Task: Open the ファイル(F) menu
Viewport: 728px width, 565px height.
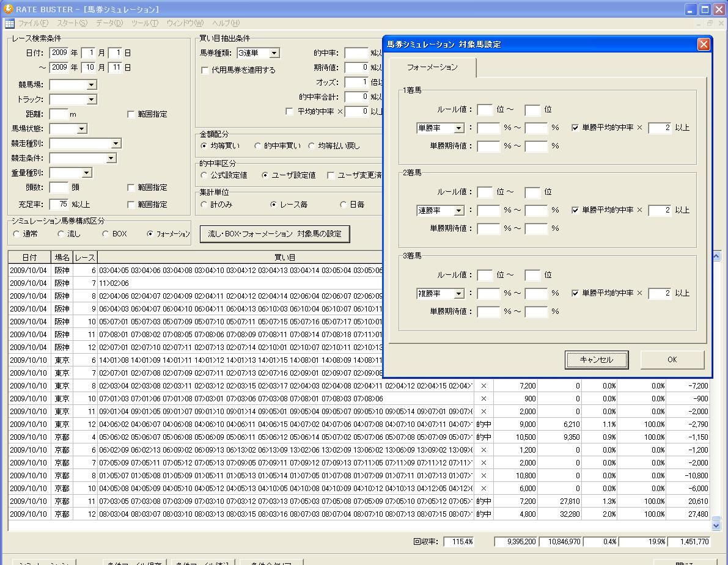Action: [33, 23]
